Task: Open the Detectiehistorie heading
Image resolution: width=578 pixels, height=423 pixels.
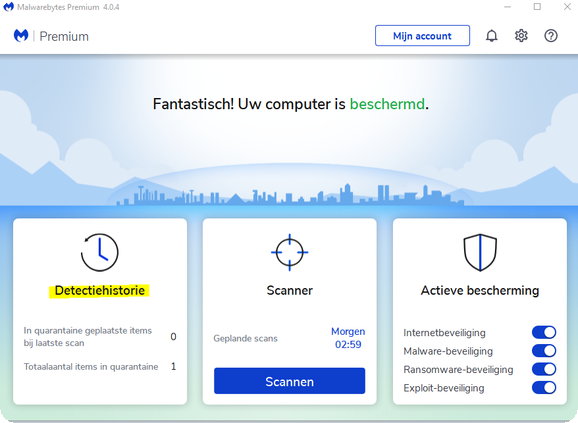Action: [x=100, y=290]
